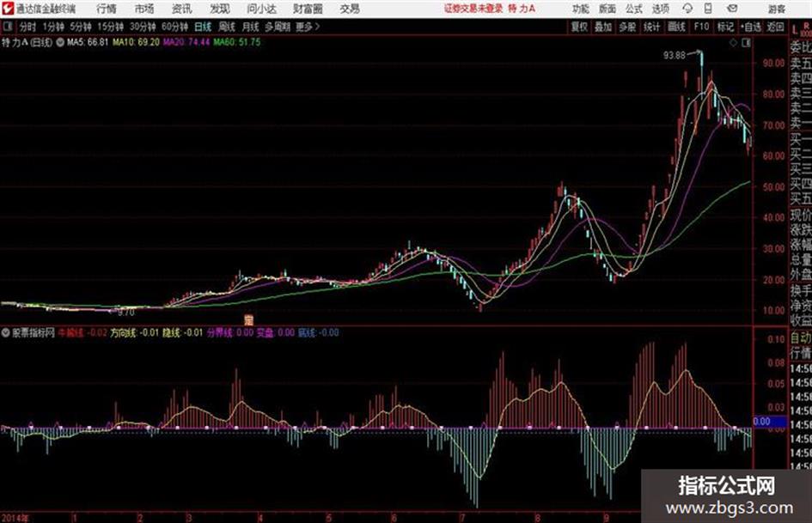The height and width of the screenshot is (523, 812).
Task: Add stock via 自选 button
Action: pyautogui.click(x=751, y=27)
